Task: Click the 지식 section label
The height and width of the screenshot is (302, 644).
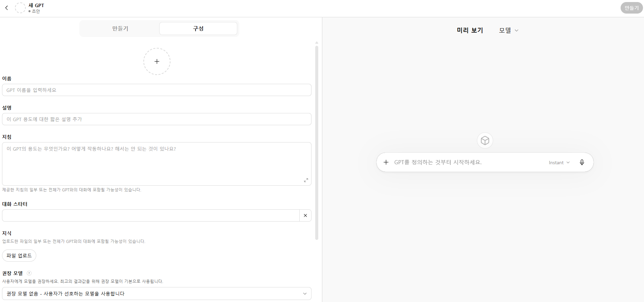Action: coord(7,233)
